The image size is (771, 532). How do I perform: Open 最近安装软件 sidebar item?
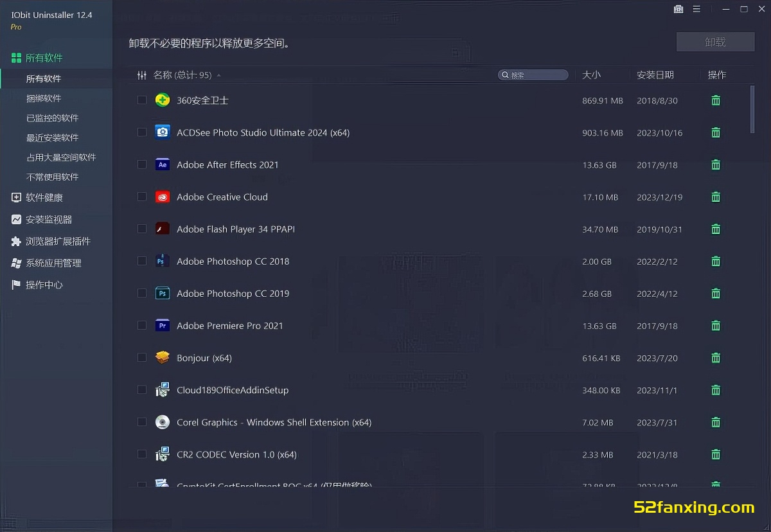point(52,137)
